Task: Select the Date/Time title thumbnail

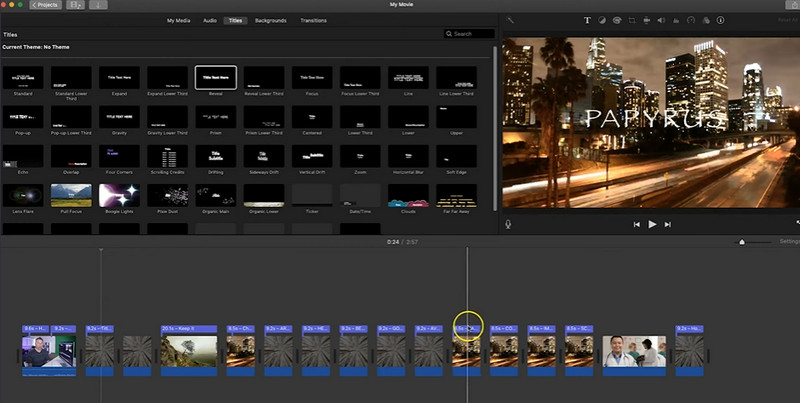Action: (x=360, y=195)
